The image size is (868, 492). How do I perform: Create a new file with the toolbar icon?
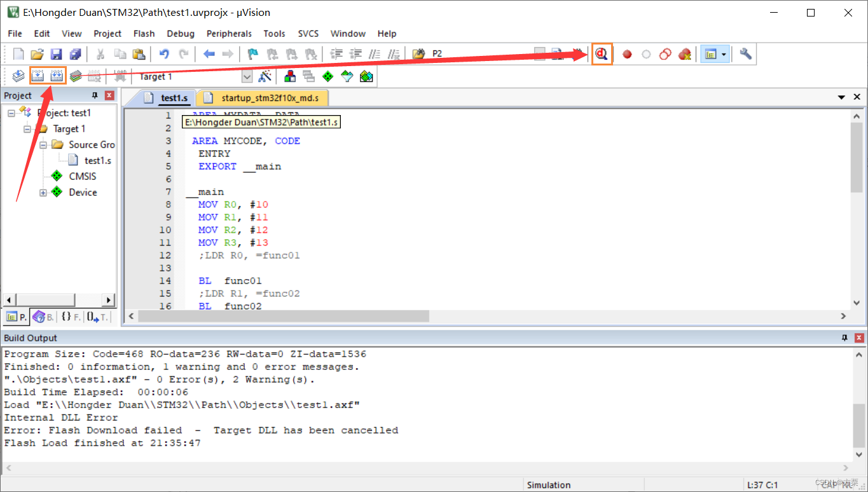coord(18,54)
